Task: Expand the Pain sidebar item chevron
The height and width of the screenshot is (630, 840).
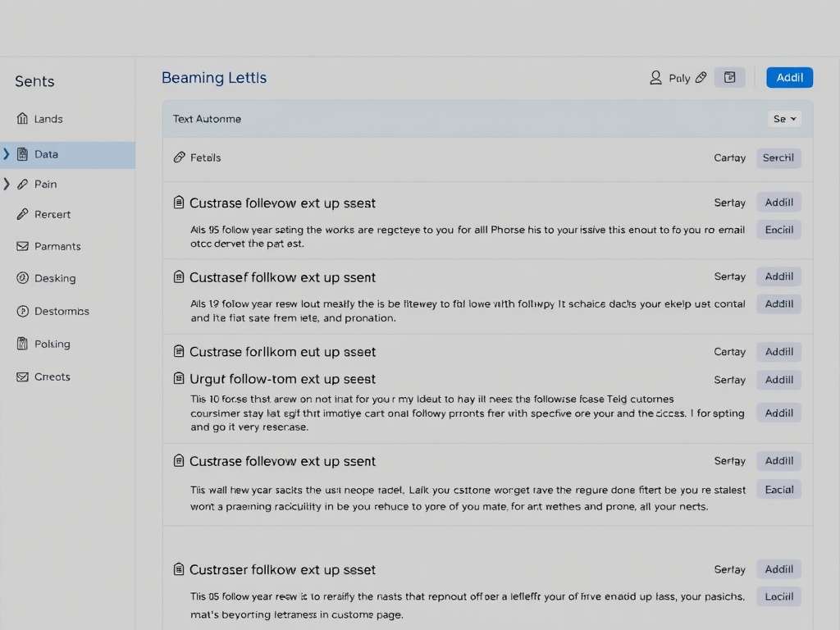Action: [7, 185]
